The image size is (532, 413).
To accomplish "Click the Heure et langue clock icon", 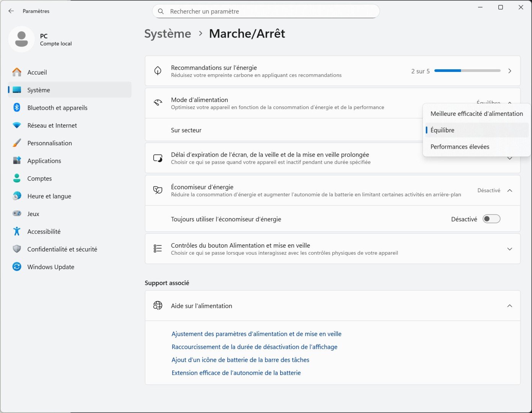I will click(x=17, y=196).
